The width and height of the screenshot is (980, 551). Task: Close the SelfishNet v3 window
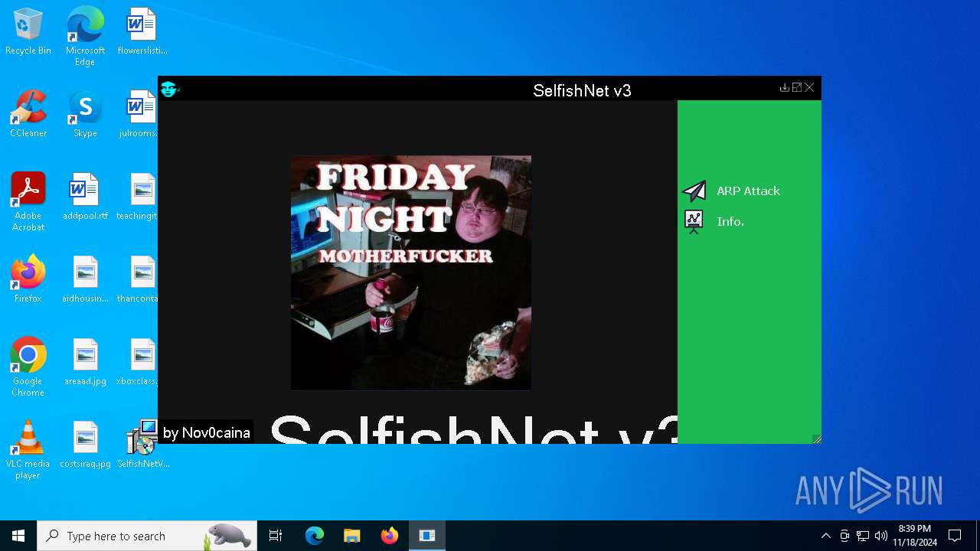point(809,87)
